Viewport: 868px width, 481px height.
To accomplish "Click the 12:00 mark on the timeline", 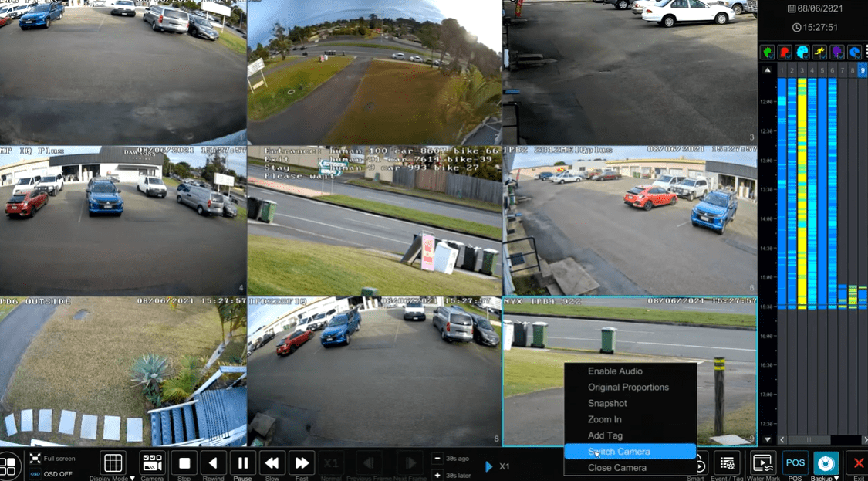I will (767, 102).
